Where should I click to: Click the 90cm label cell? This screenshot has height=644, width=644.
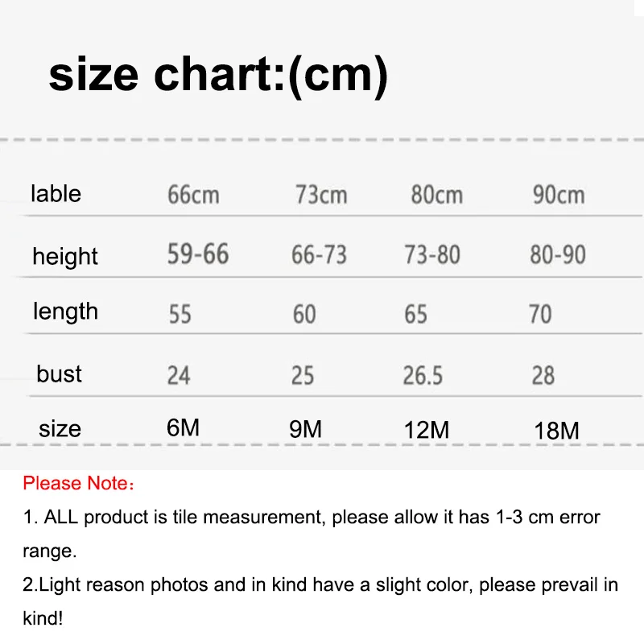point(558,195)
